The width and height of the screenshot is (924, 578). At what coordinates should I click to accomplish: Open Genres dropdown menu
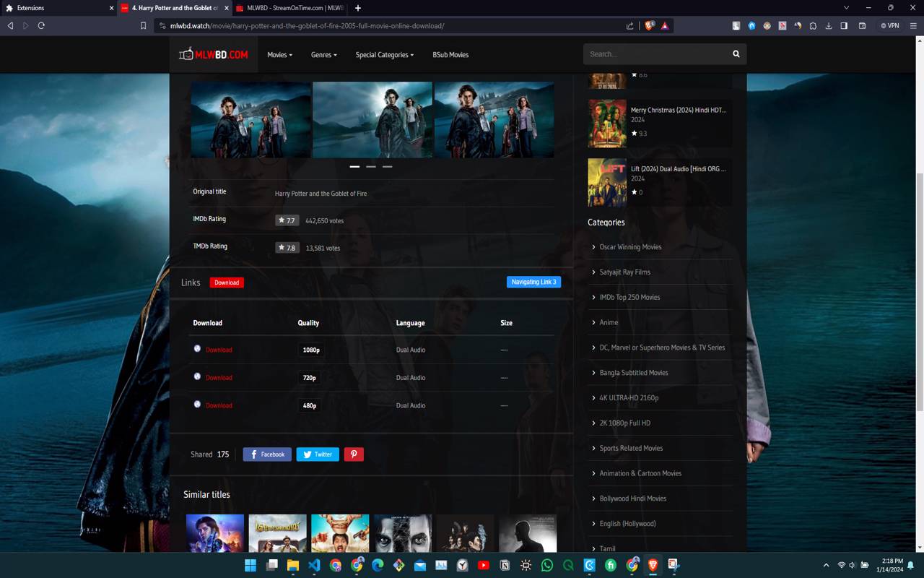pos(324,55)
